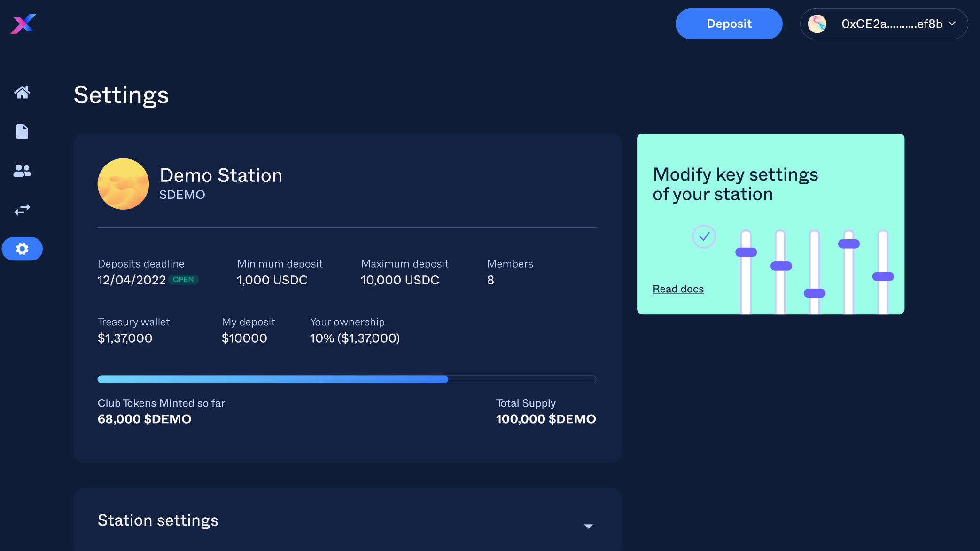
Task: Click the wallet avatar icon
Action: (x=817, y=24)
